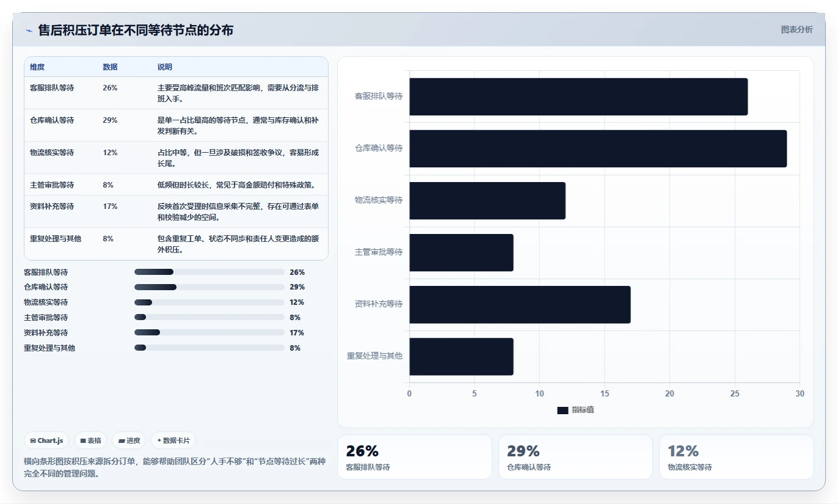Select 客服排队等待 cell in the table
Image resolution: width=838 pixels, height=504 pixels.
pos(52,88)
